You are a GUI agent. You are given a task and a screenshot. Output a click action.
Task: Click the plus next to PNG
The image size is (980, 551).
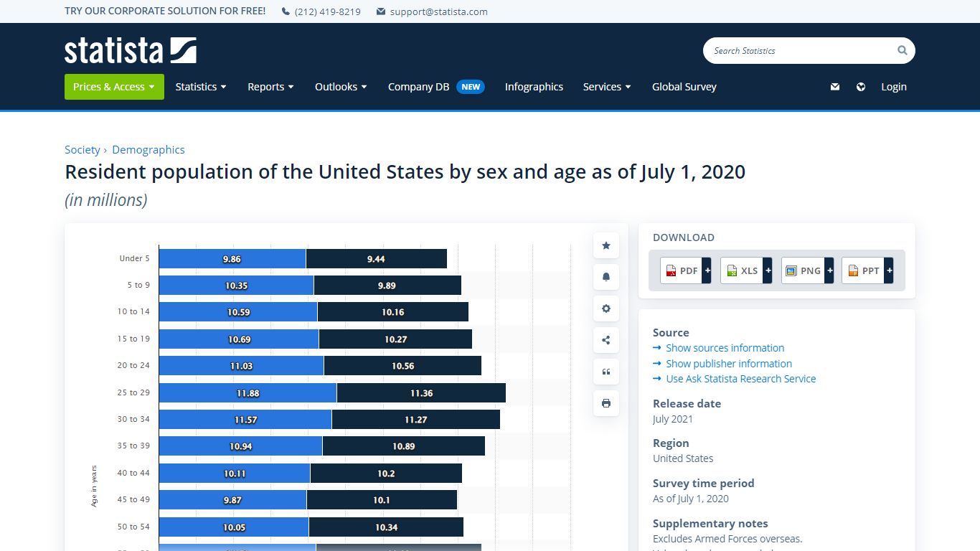click(x=829, y=270)
